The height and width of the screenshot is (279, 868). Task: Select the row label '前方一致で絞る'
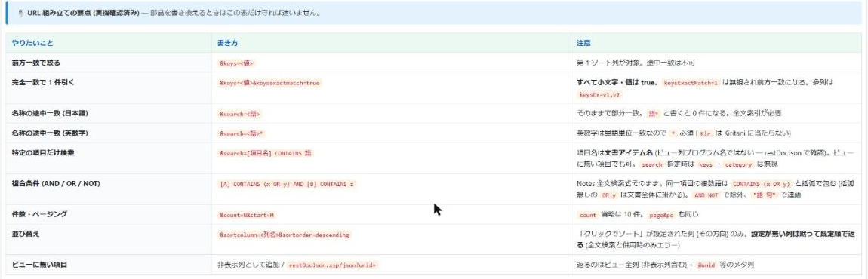pos(36,63)
